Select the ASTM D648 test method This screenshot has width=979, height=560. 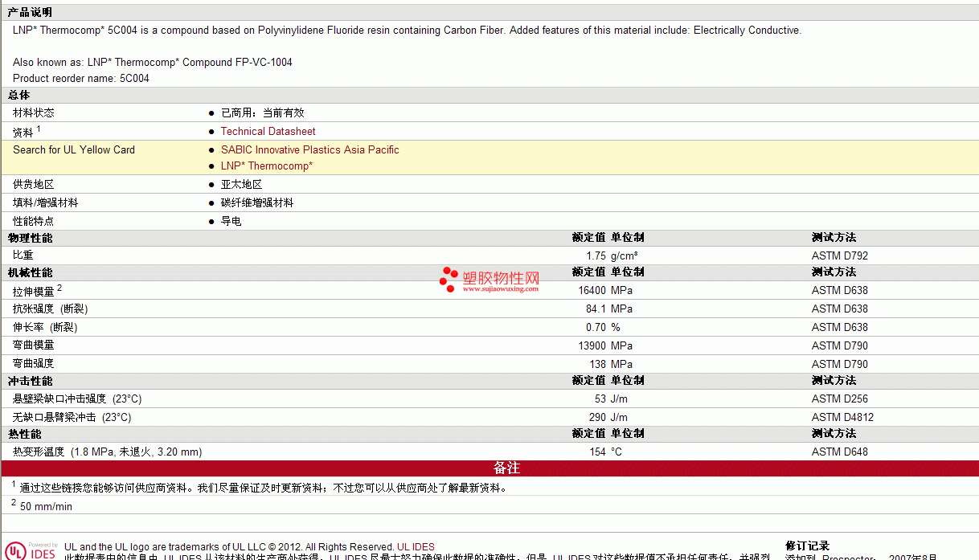pyautogui.click(x=840, y=452)
